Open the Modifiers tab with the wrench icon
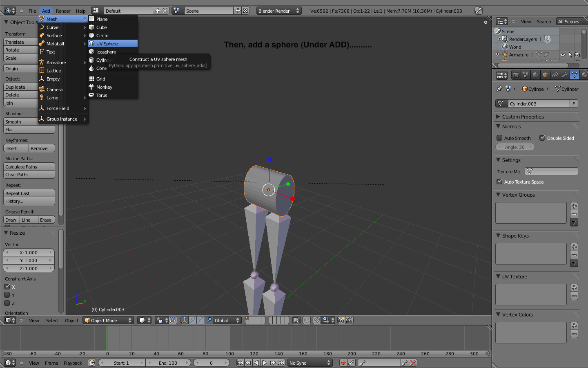588x368 pixels. point(565,76)
